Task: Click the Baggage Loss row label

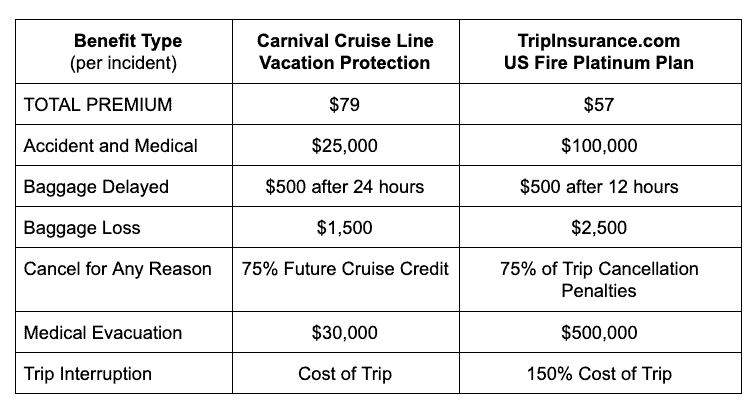Action: 82,228
